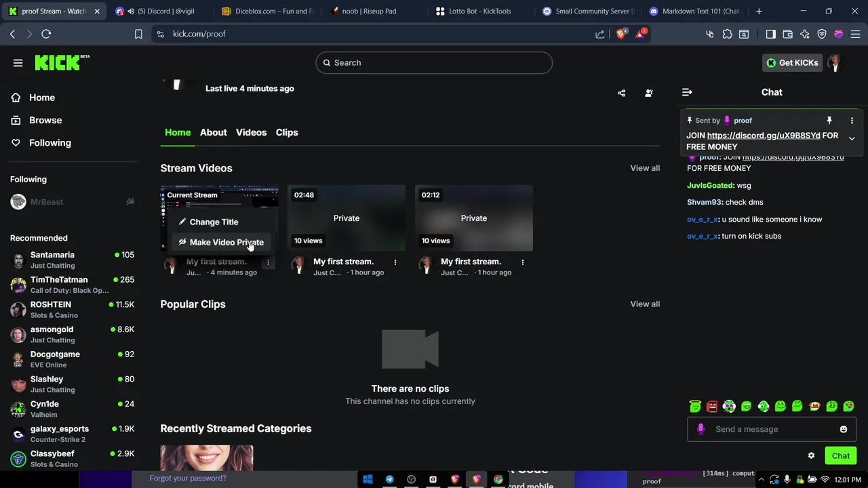Click the red angry emote in chat bar
Viewport: 868px width, 488px height.
point(712,407)
